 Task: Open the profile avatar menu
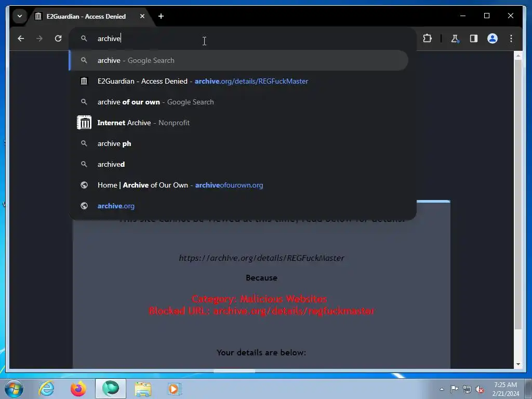[493, 38]
